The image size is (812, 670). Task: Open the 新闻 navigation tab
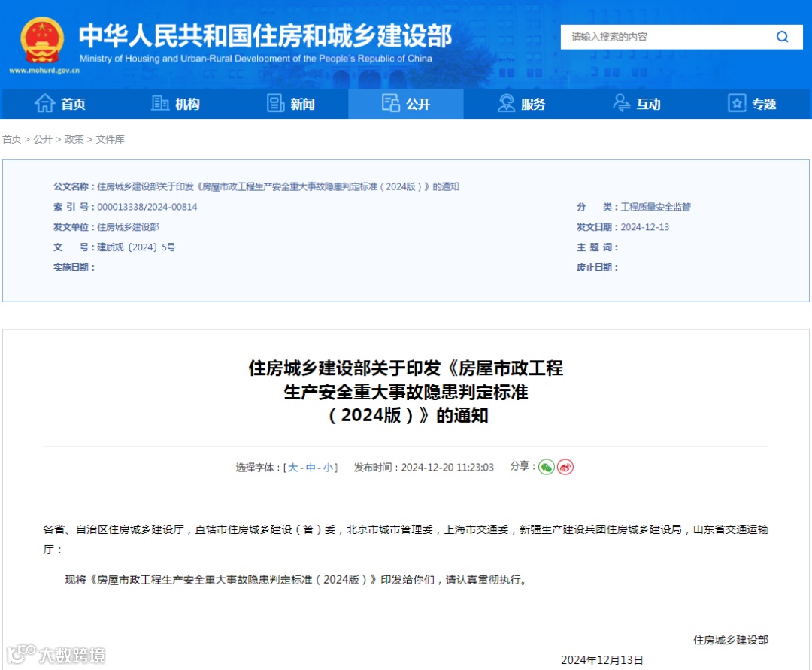click(291, 104)
